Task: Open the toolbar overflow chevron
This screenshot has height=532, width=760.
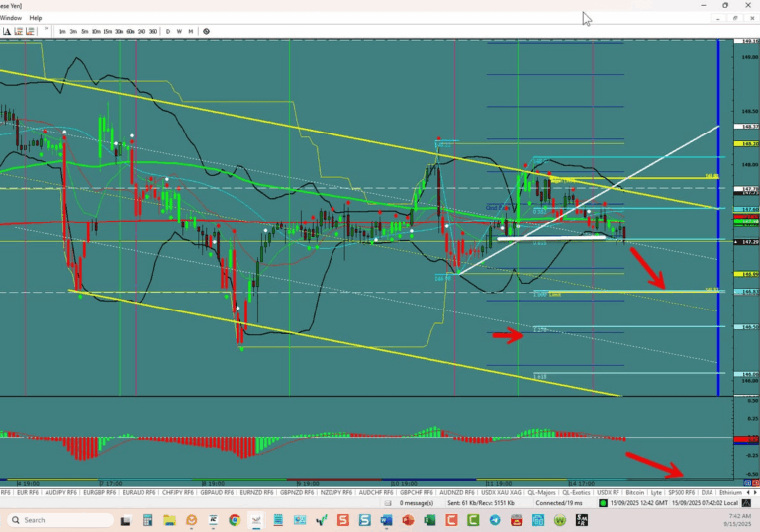Action: [47, 29]
